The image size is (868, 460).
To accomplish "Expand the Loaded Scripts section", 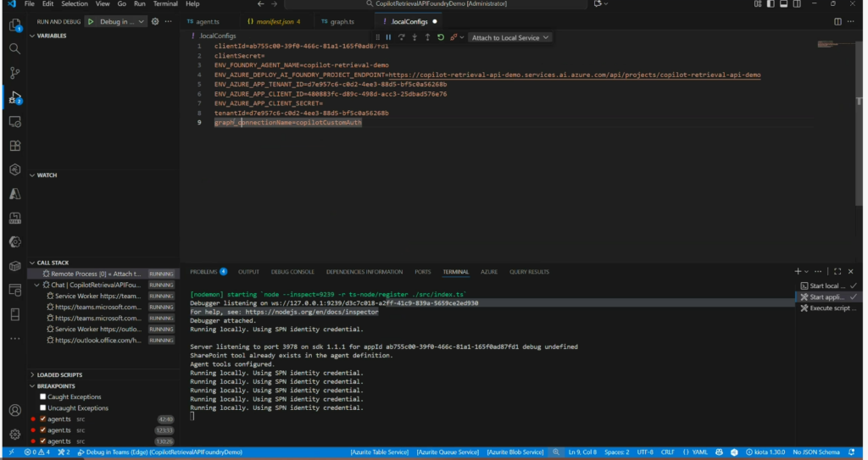I will [x=59, y=374].
